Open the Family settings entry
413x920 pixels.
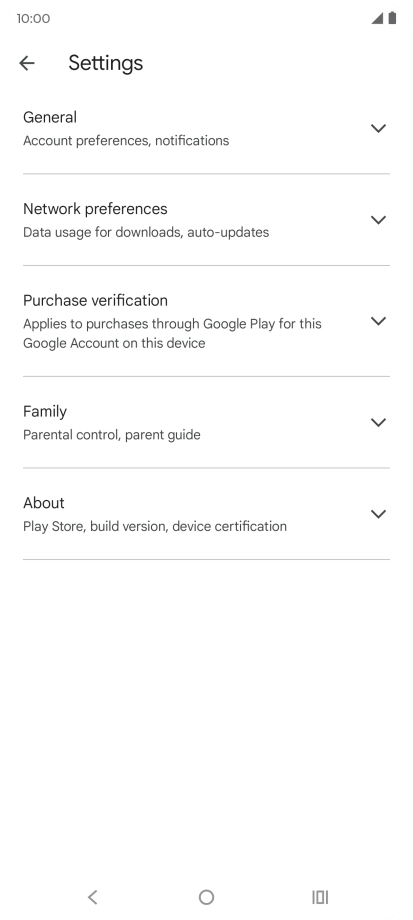tap(206, 422)
